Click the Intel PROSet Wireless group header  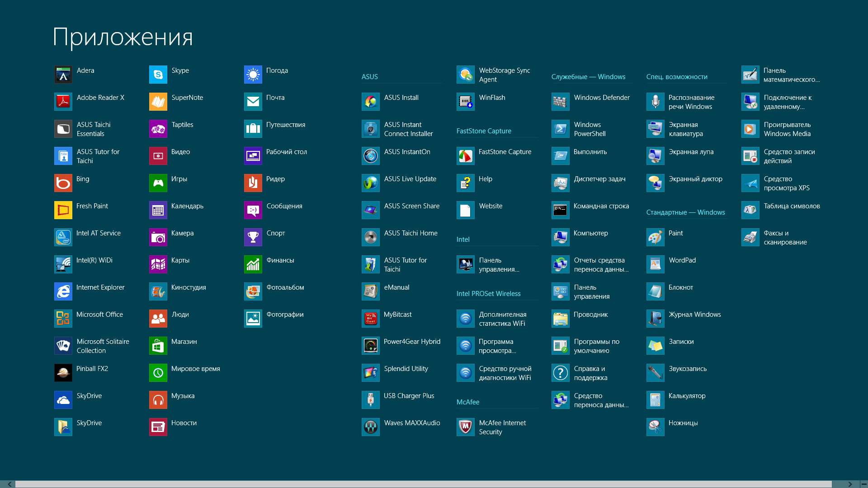[x=488, y=294]
